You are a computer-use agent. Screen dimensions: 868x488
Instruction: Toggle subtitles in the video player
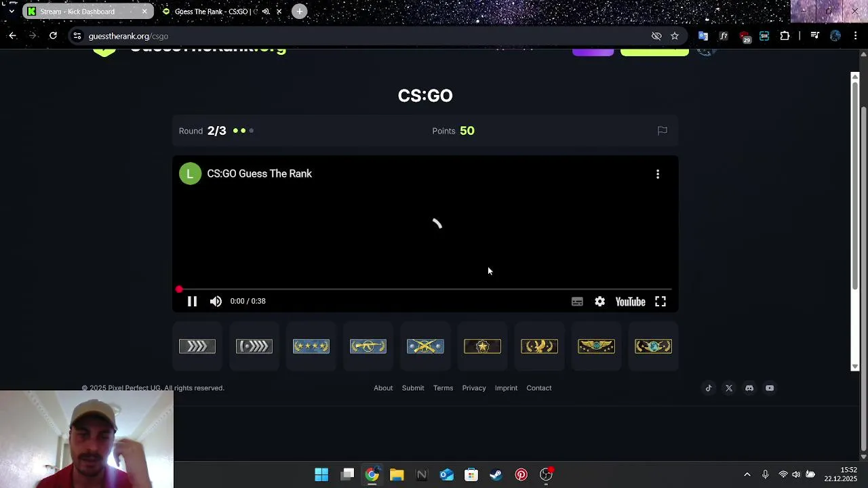[577, 302]
